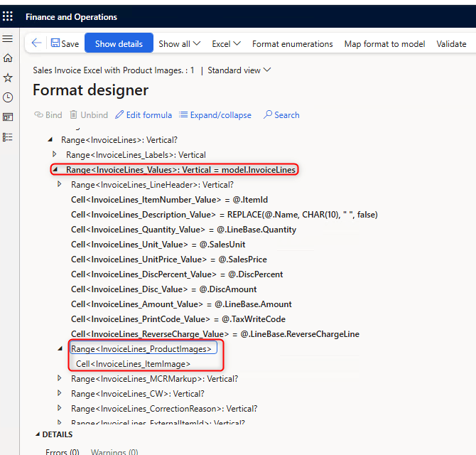The height and width of the screenshot is (455, 476).
Task: Click the Show details button
Action: coord(119,43)
